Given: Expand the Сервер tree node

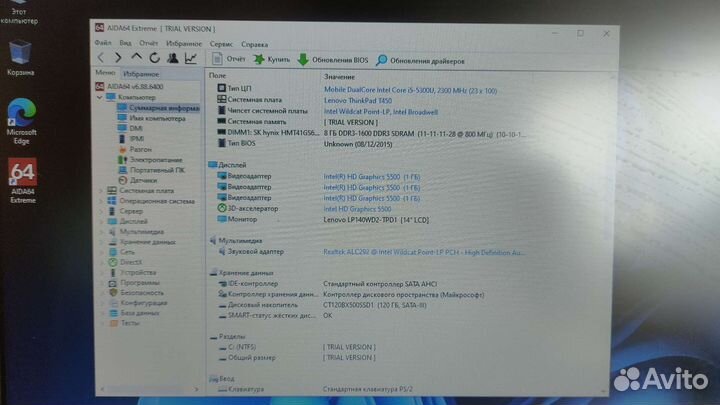Looking at the screenshot, I should click(101, 211).
